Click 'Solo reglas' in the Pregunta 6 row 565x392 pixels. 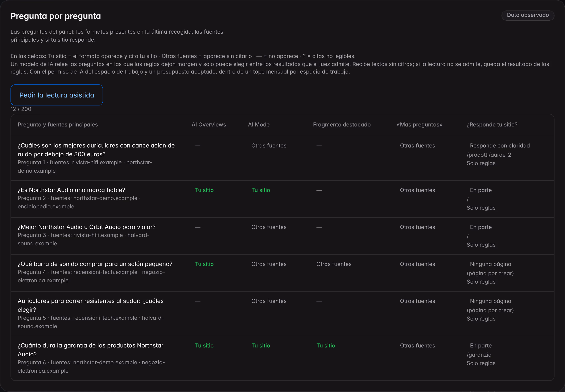click(481, 363)
